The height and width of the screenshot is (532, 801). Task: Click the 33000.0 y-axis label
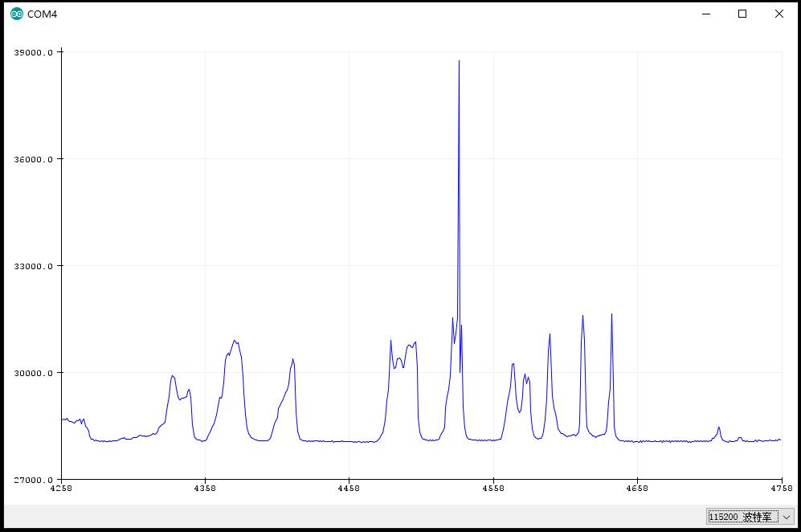[x=33, y=266]
